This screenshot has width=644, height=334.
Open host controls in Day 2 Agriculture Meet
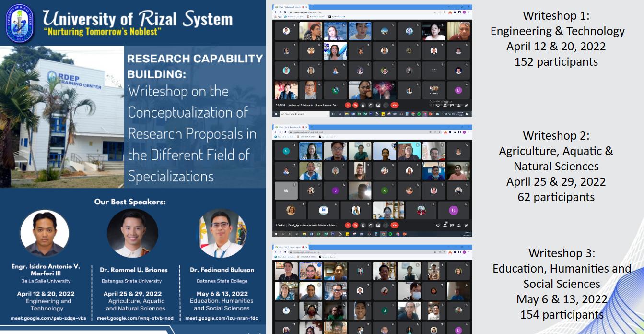(x=466, y=225)
